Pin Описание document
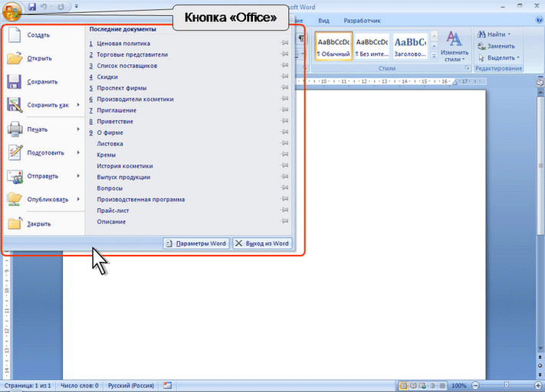Image resolution: width=545 pixels, height=392 pixels. pyautogui.click(x=284, y=220)
